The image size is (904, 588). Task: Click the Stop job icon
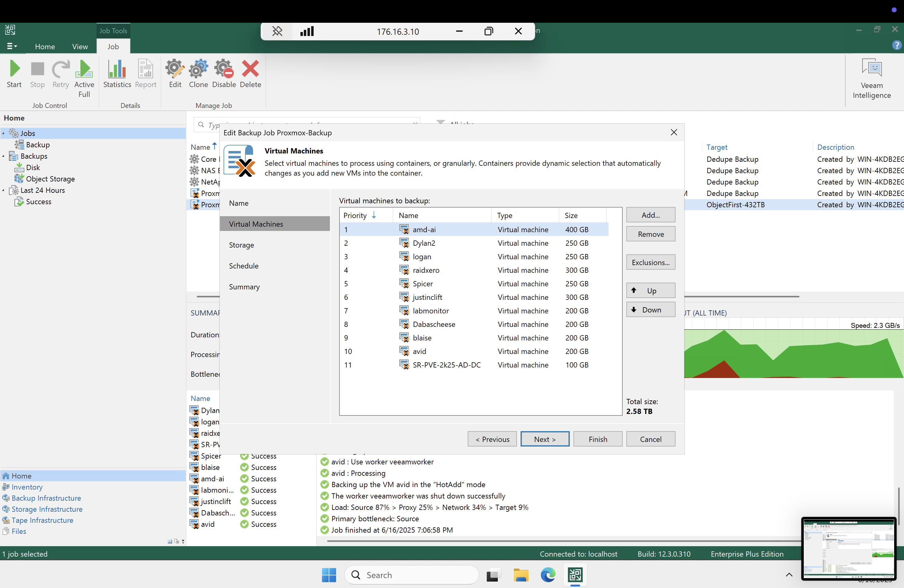point(37,74)
